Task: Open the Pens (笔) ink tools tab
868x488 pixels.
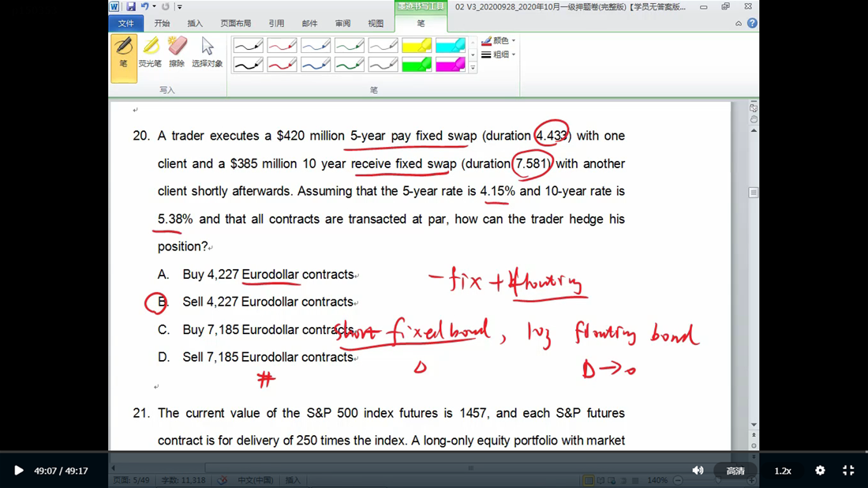Action: coord(421,23)
